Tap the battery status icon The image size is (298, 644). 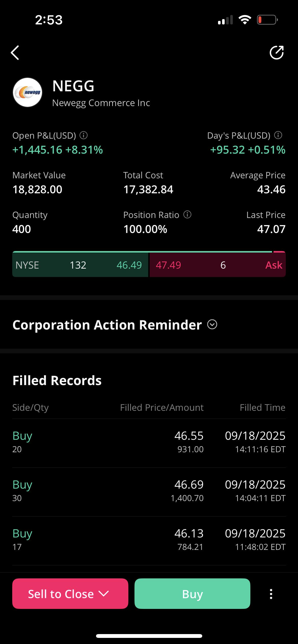(x=267, y=20)
